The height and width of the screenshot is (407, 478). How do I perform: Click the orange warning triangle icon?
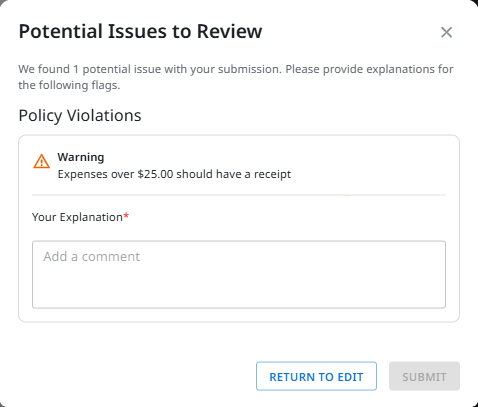[x=42, y=161]
